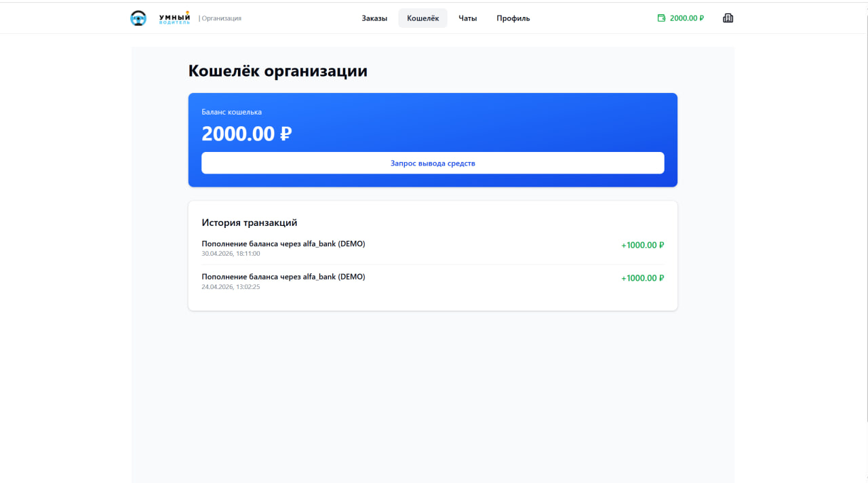This screenshot has height=483, width=868.
Task: Open the transaction dated 24.04.2026, 13:02:25
Action: pos(433,282)
